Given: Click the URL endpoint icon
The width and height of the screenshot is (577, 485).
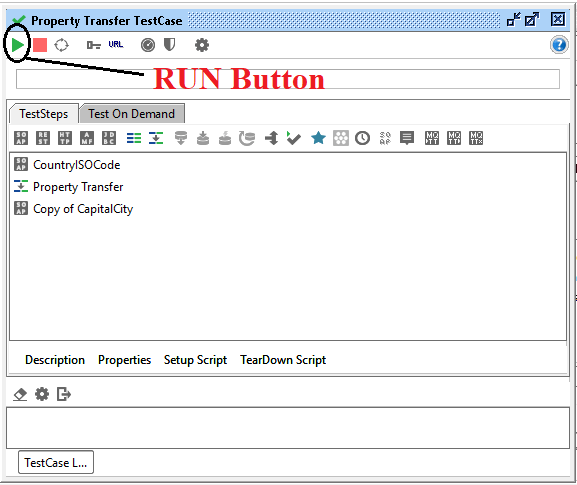Looking at the screenshot, I should click(116, 45).
